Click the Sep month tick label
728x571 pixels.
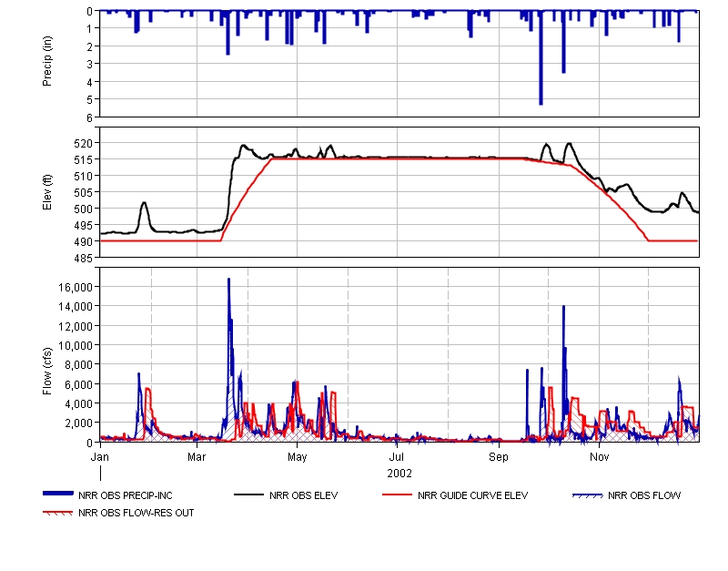[x=499, y=457]
